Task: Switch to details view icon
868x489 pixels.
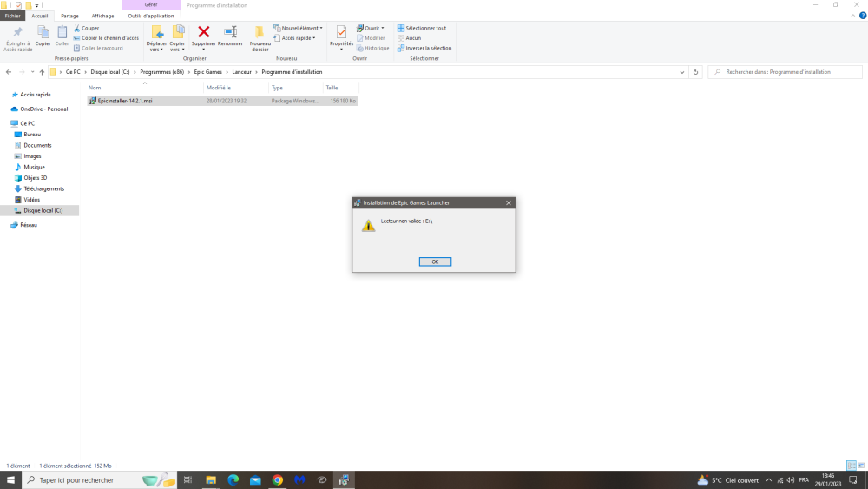Action: click(x=852, y=466)
